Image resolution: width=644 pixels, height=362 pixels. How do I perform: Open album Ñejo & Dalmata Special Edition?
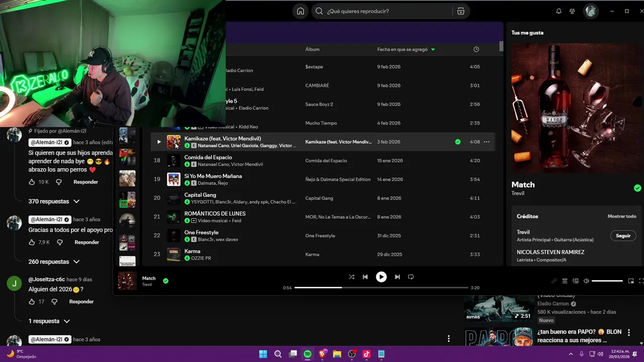(x=338, y=179)
